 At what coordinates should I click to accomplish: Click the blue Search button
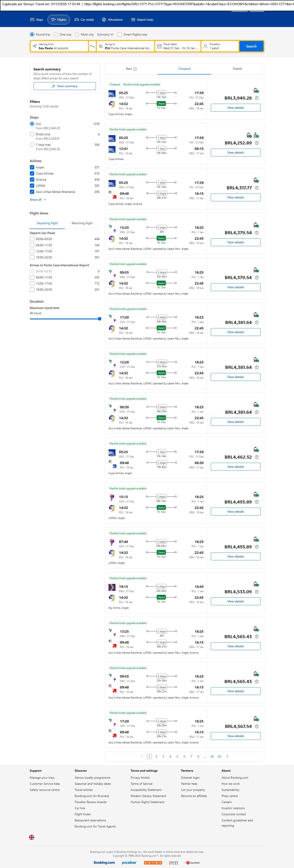pos(251,46)
